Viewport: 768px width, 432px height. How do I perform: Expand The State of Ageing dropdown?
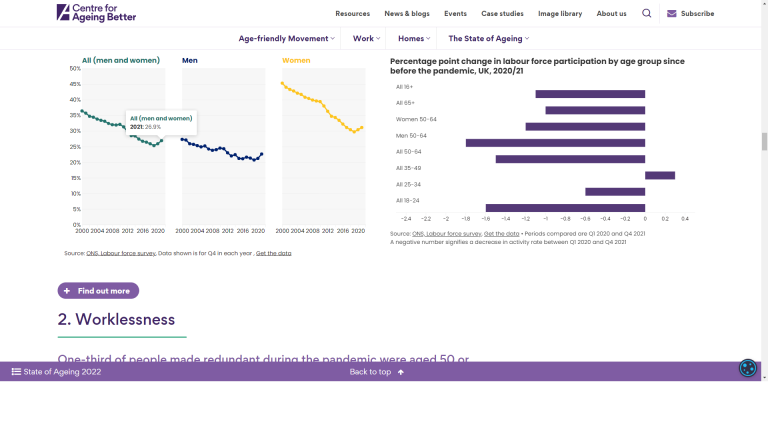click(488, 38)
